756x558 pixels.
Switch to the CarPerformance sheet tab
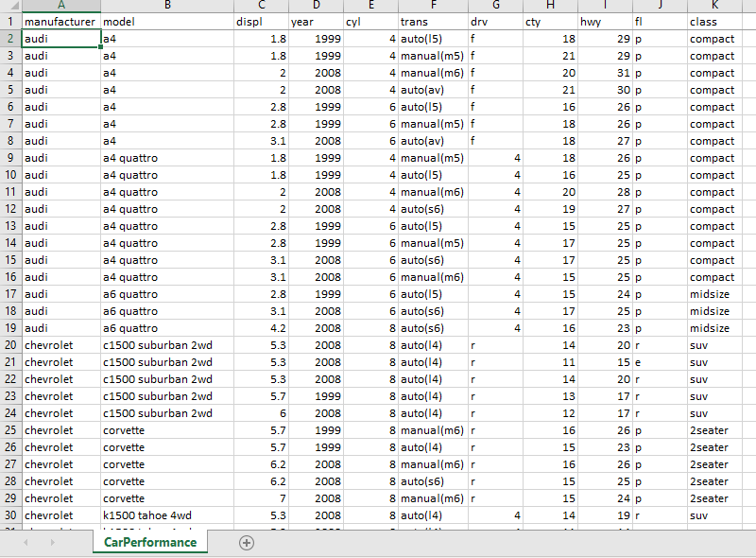pyautogui.click(x=149, y=542)
